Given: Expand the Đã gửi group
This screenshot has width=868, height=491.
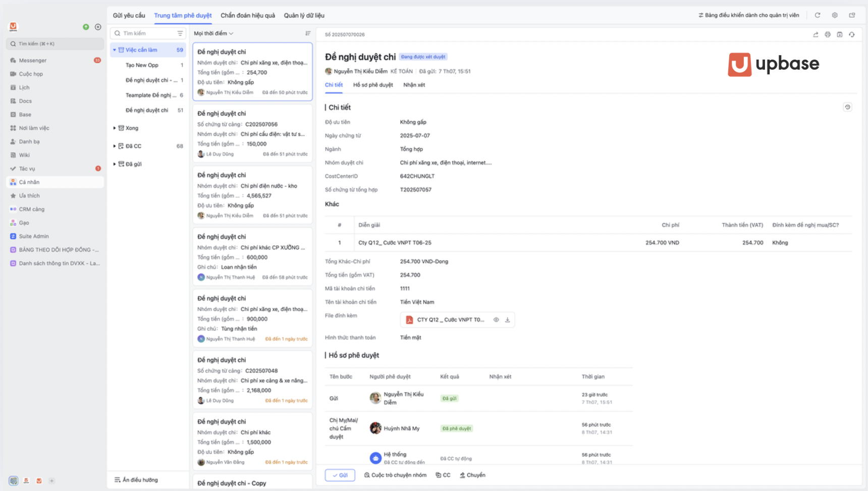Looking at the screenshot, I should click(x=115, y=164).
